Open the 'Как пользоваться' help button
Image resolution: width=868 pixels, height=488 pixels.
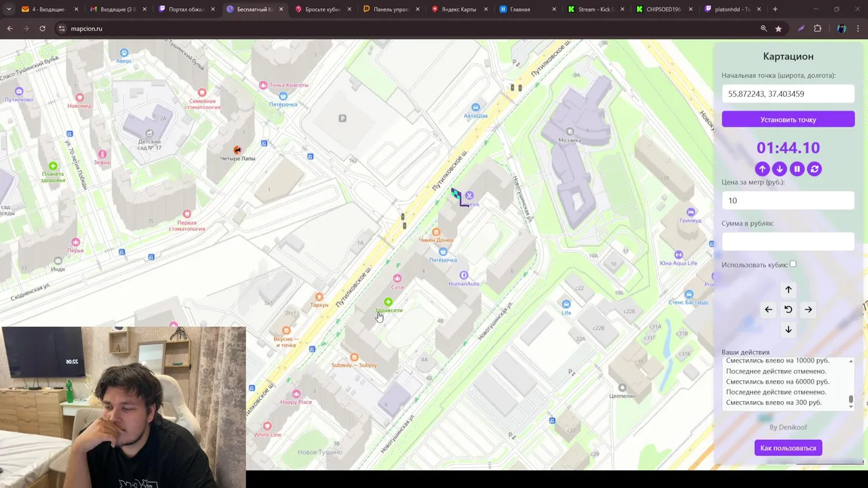(x=788, y=448)
